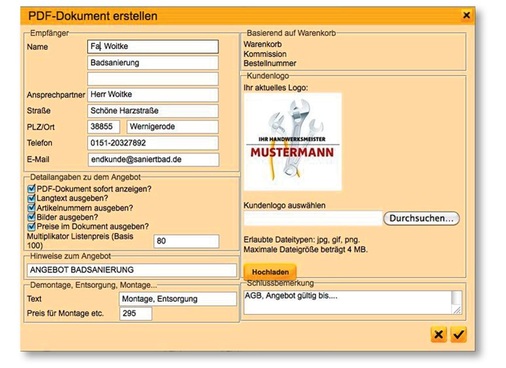Click the Kundenlogo auswählen label
Viewport: 506px width, 368px height.
[284, 205]
